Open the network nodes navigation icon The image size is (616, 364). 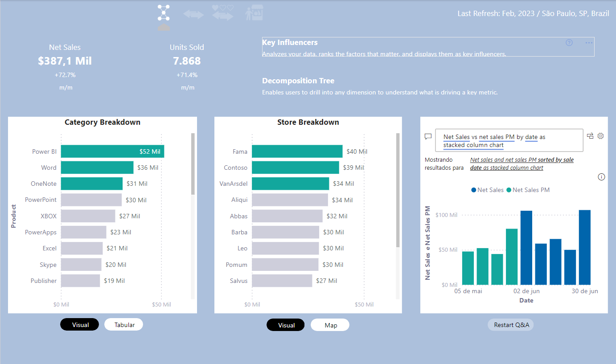tap(164, 13)
